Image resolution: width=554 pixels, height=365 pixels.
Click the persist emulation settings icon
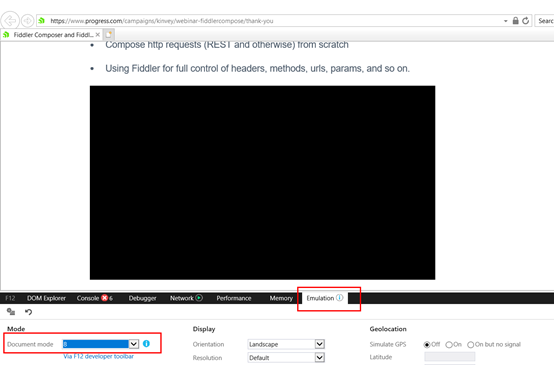[x=11, y=312]
